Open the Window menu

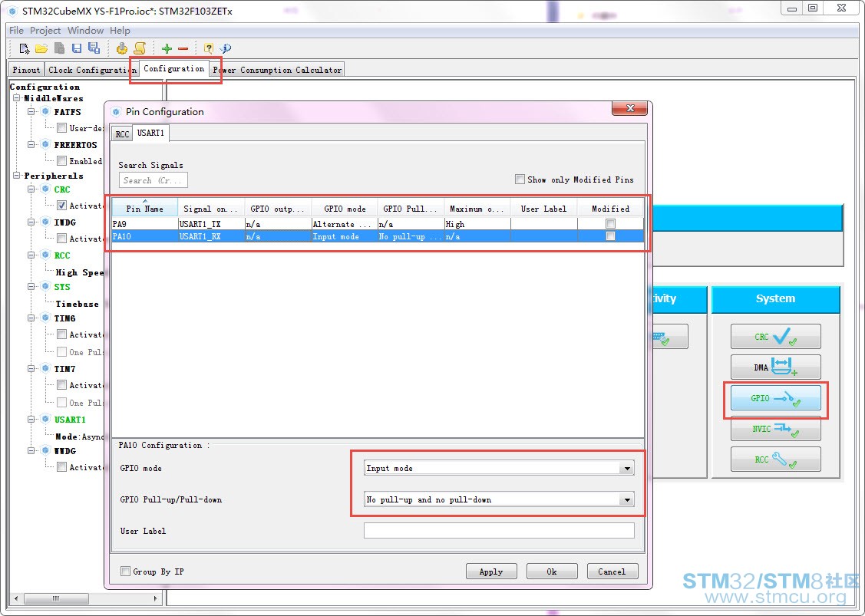(x=85, y=31)
